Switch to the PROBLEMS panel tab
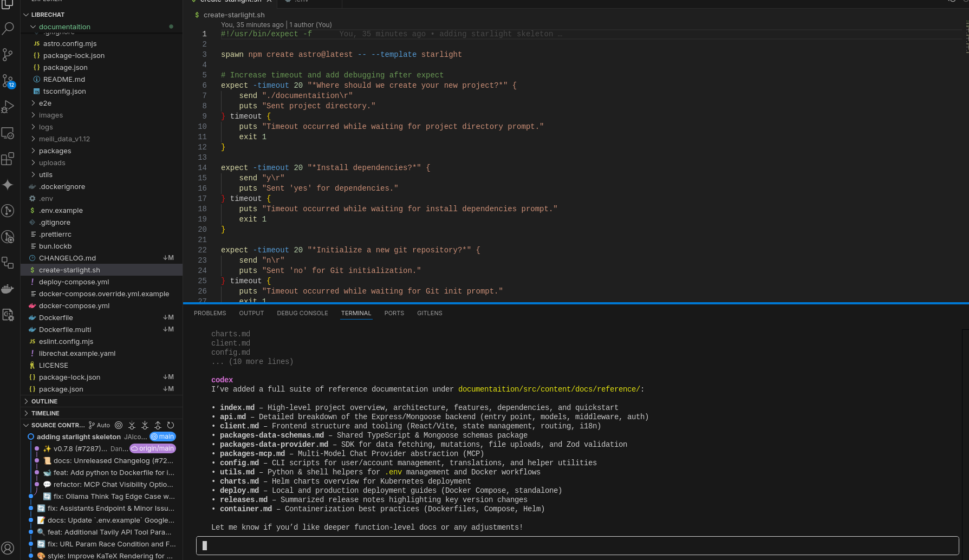Screen dimensions: 969x560 (x=210, y=313)
